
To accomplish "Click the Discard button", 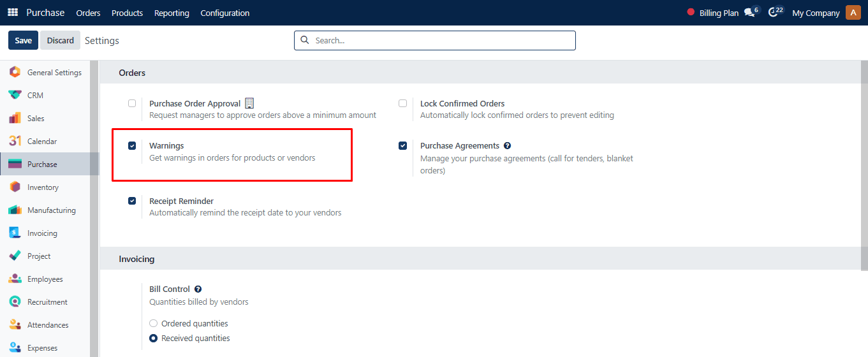I will 61,40.
